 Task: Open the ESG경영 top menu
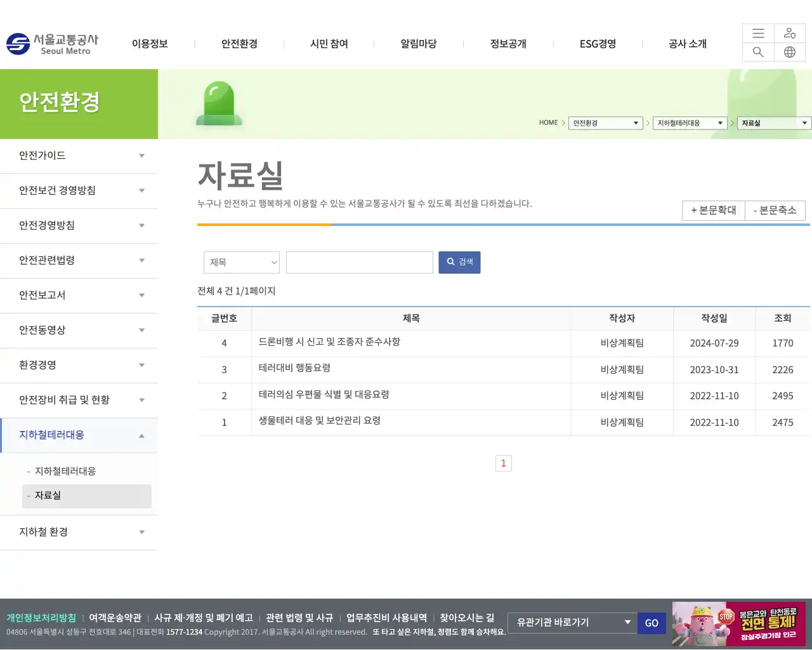coord(598,44)
